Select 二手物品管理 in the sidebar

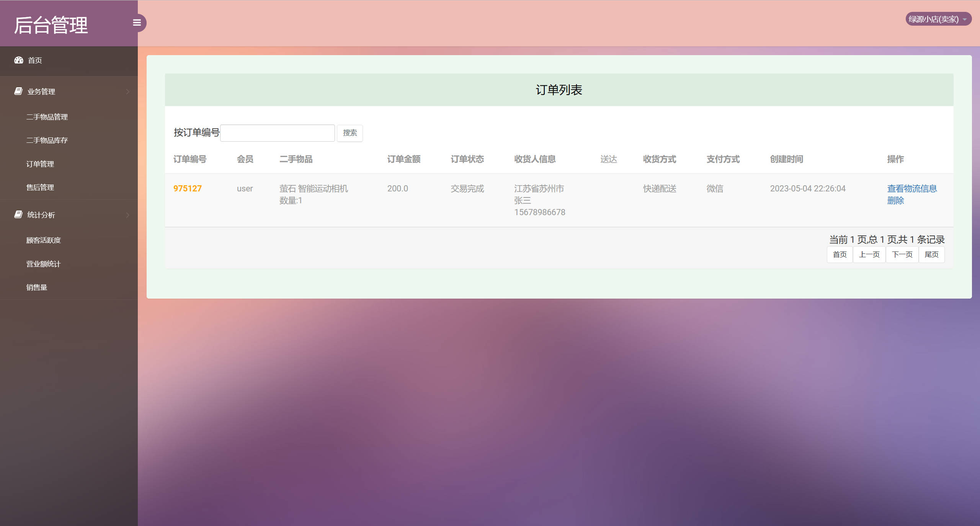point(47,117)
